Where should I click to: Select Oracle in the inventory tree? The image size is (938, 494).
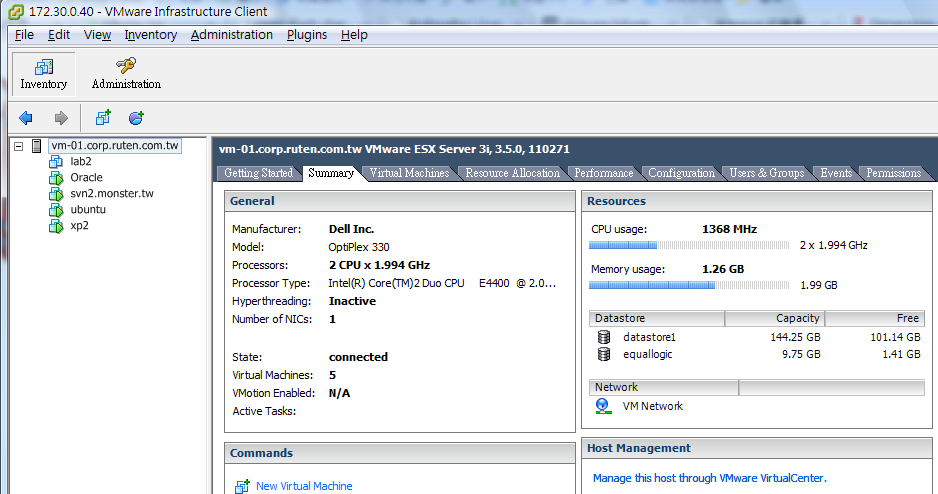pos(86,178)
